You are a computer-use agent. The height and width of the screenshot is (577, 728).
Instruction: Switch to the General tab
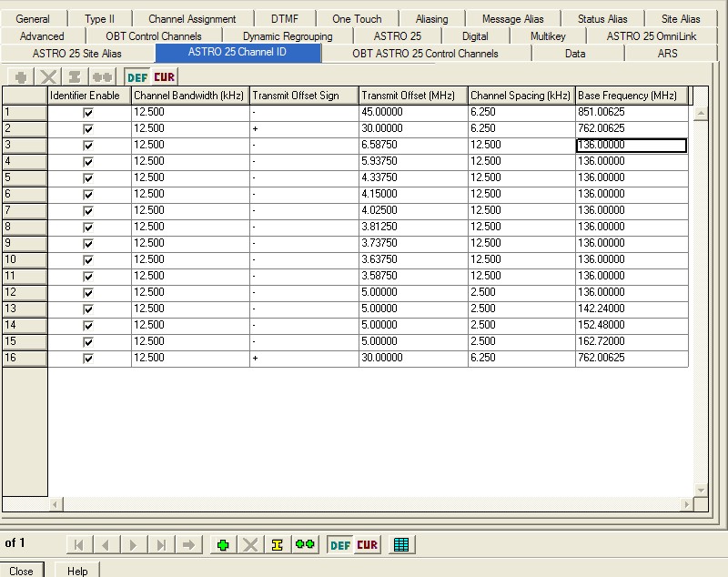[x=33, y=19]
